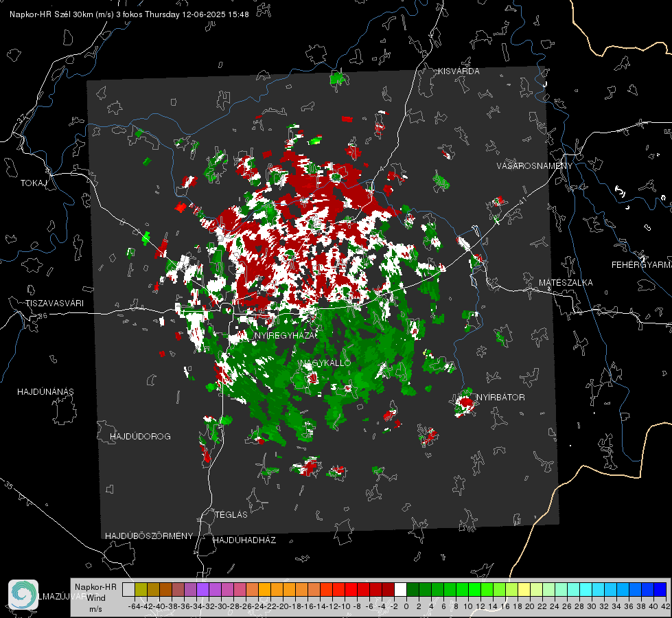Click the legend value 0
The image size is (672, 618).
click(x=406, y=606)
